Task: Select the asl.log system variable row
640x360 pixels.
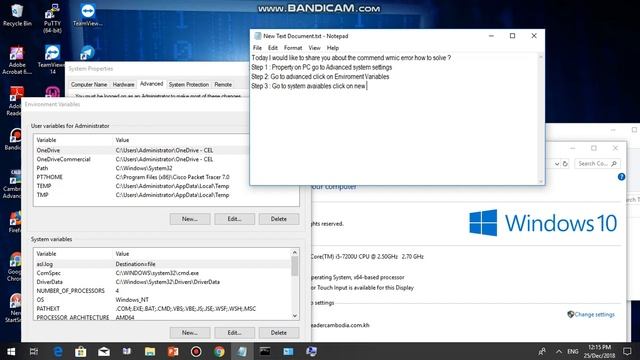Action: [x=162, y=264]
